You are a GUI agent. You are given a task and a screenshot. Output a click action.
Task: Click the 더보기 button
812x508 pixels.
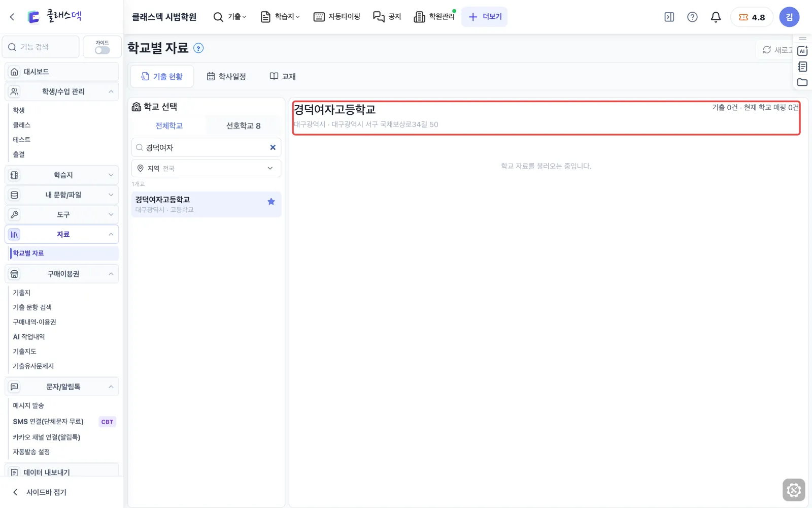click(485, 17)
